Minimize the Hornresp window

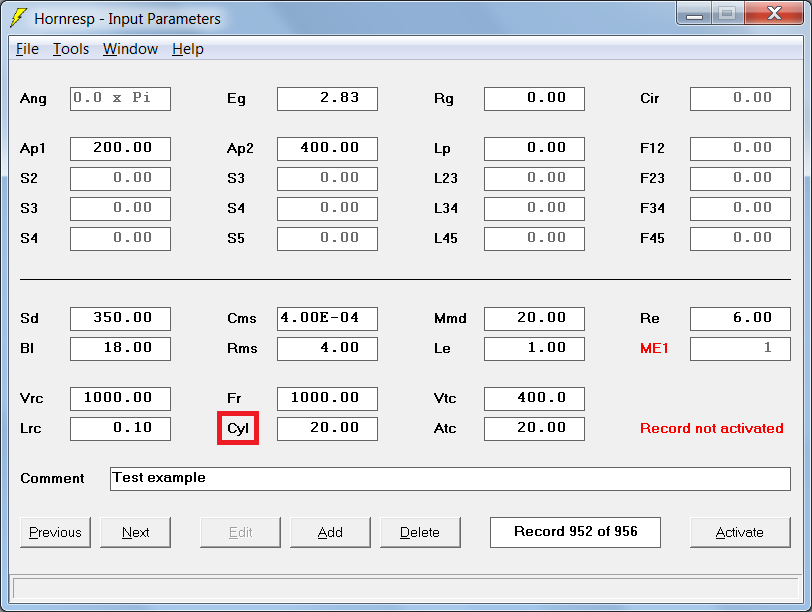click(694, 13)
